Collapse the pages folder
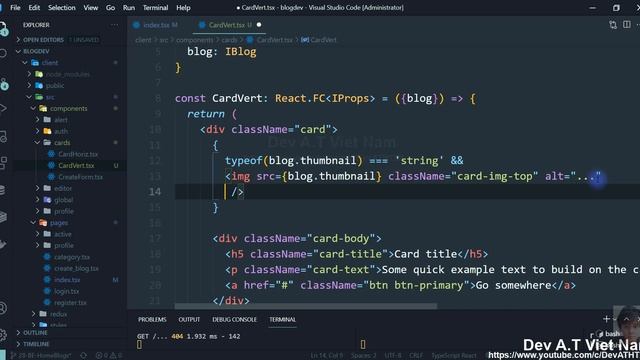 (33, 222)
